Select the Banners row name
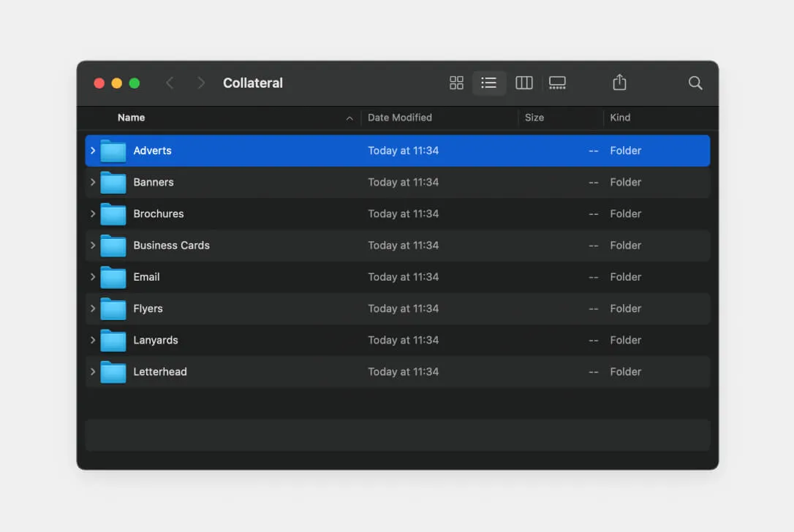Image resolution: width=794 pixels, height=532 pixels. (154, 182)
